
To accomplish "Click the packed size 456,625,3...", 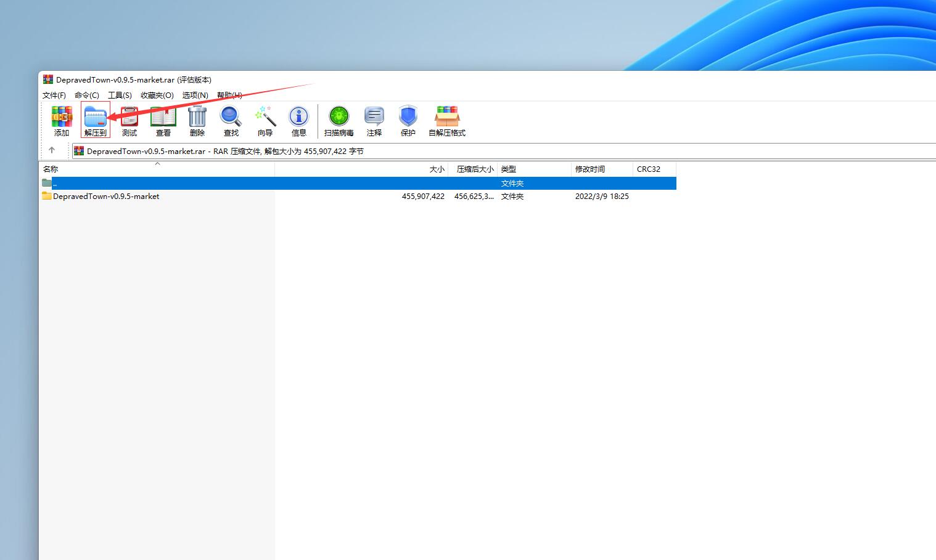I will coord(474,197).
